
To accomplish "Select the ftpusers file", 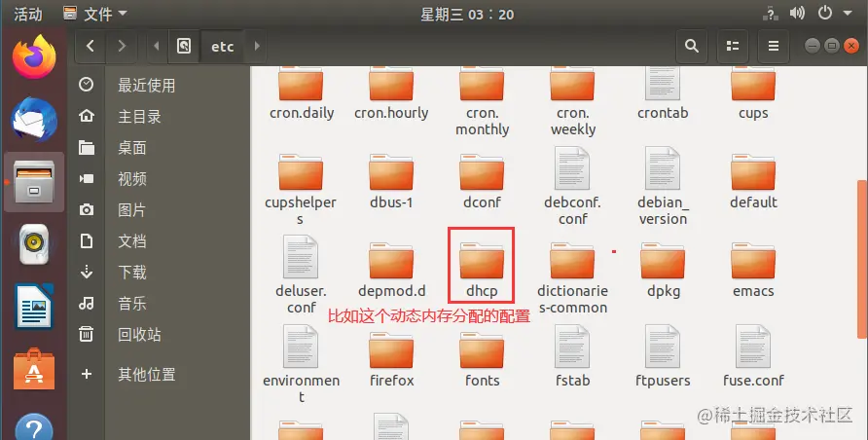I will coord(663,357).
